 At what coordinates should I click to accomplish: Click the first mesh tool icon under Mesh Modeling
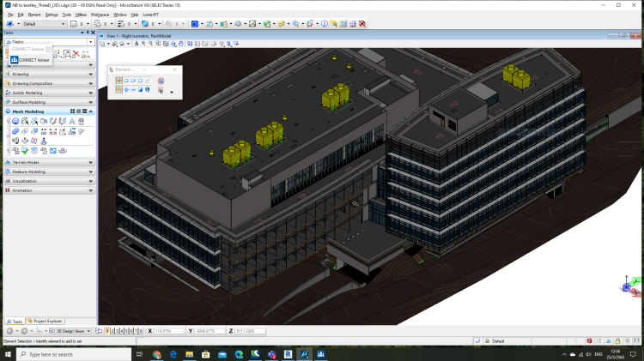(x=15, y=121)
